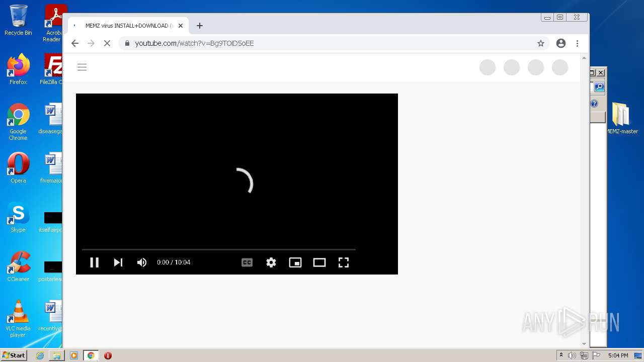Stop loading the page
The height and width of the screenshot is (362, 644).
pyautogui.click(x=107, y=43)
